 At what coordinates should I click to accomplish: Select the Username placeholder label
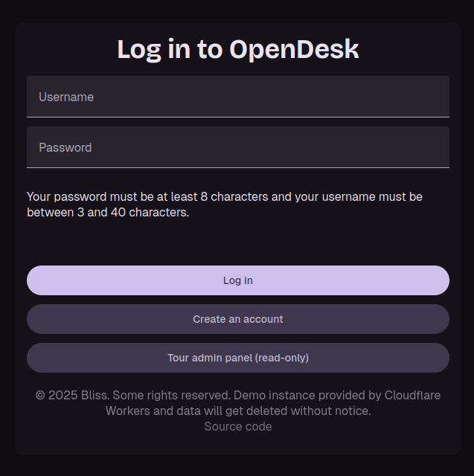66,97
